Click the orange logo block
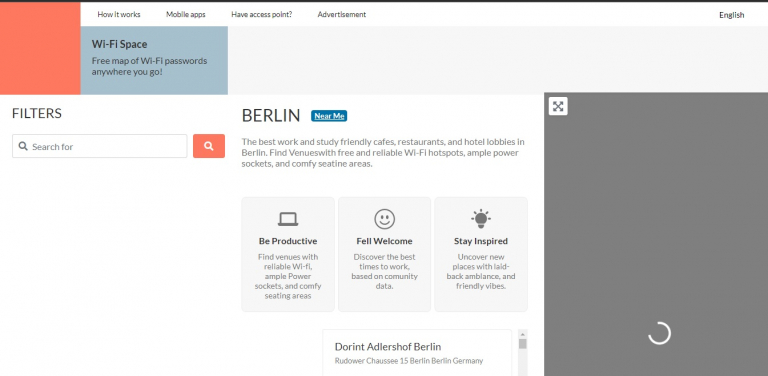 [40, 48]
